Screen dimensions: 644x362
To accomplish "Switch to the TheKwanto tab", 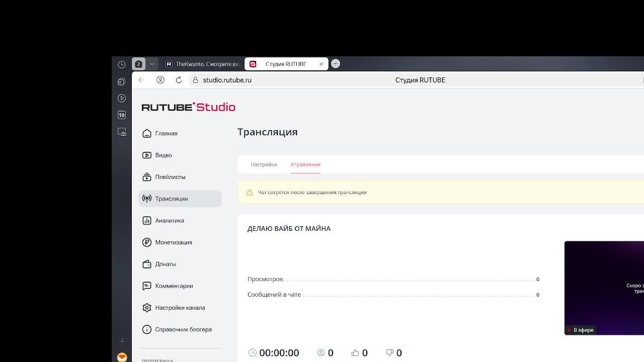I will point(202,64).
